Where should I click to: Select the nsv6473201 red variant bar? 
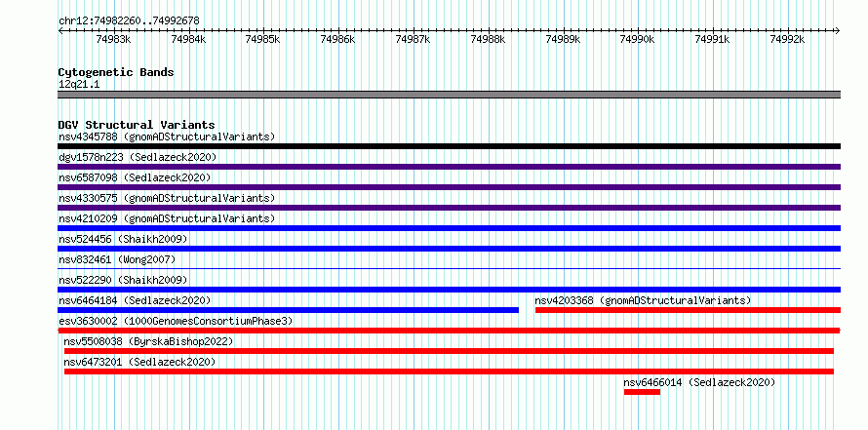[449, 371]
